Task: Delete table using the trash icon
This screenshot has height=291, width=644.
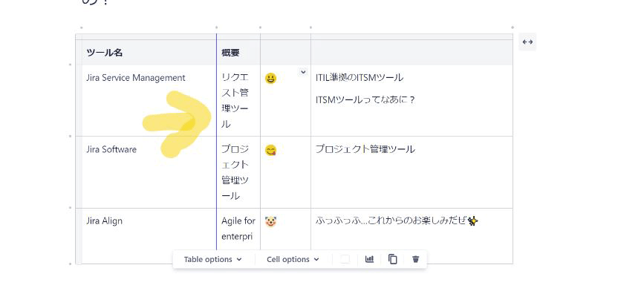Action: coord(416,259)
